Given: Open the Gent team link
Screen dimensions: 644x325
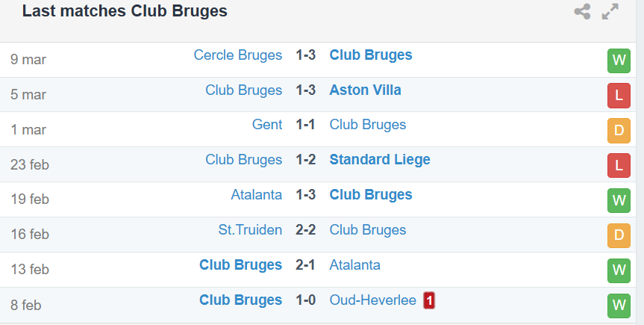Looking at the screenshot, I should 267,125.
